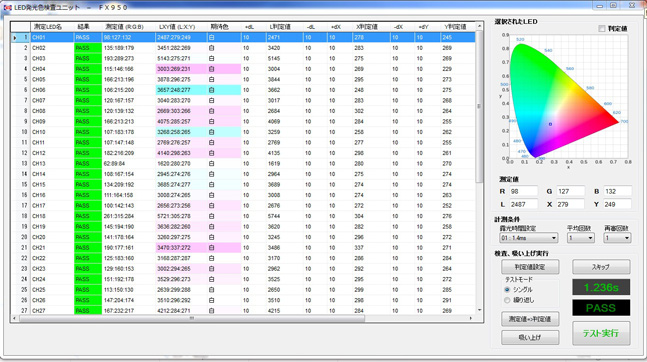The height and width of the screenshot is (362, 647).
Task: Select the シングル test mode radio
Action: coord(507,290)
